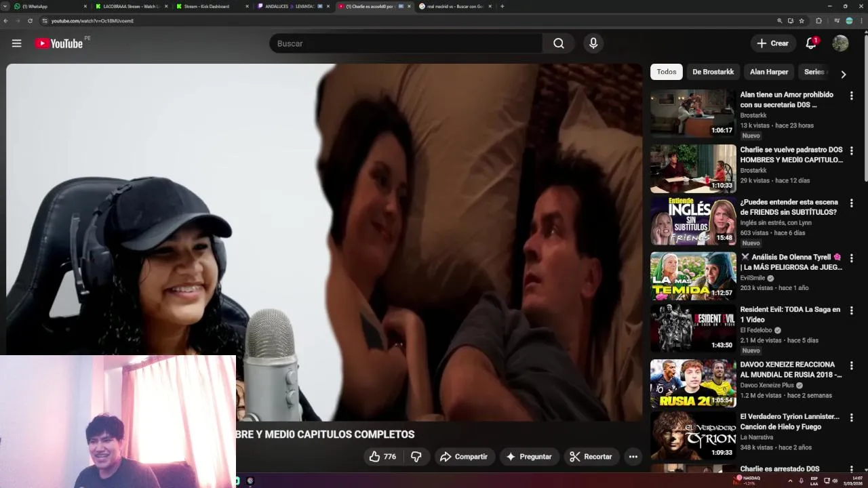Image resolution: width=868 pixels, height=488 pixels.
Task: Open the La Narrativa channel link
Action: point(757,437)
